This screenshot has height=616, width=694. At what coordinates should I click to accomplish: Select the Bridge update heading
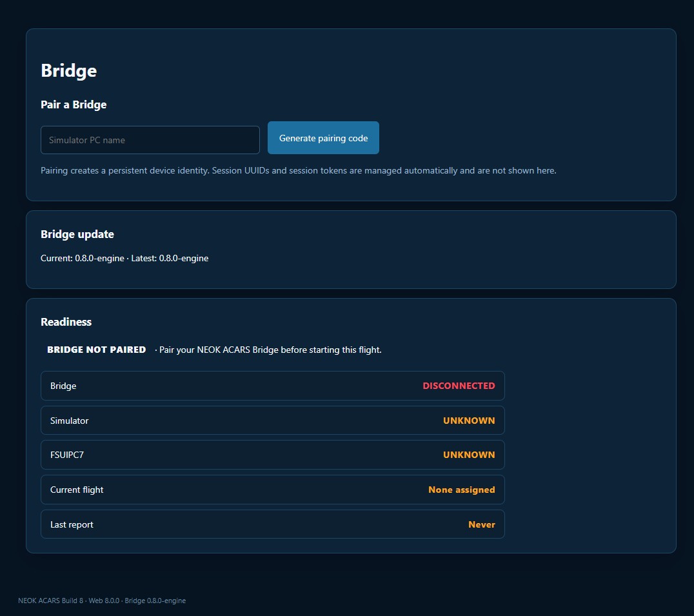click(77, 234)
